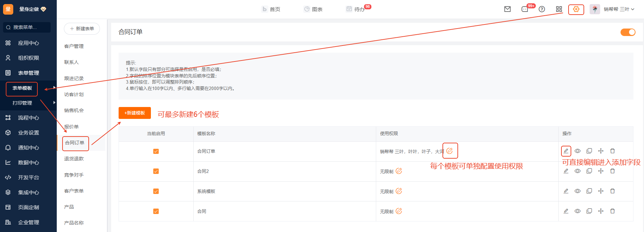The height and width of the screenshot is (232, 644).
Task: Edit permissions for the 合同 template
Action: point(399,211)
